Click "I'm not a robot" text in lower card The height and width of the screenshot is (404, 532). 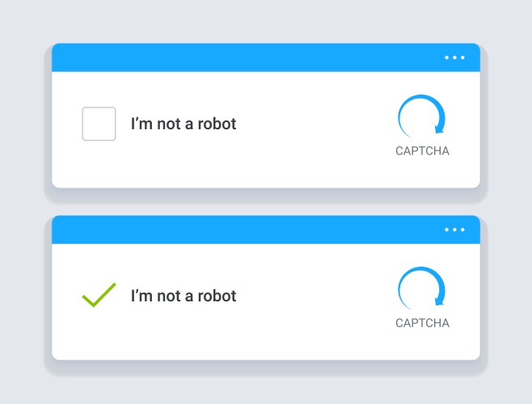click(x=184, y=297)
